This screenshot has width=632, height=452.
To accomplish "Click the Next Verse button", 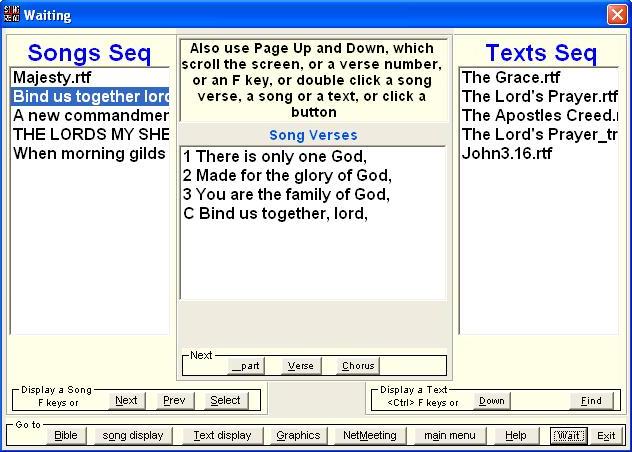I will tap(301, 366).
